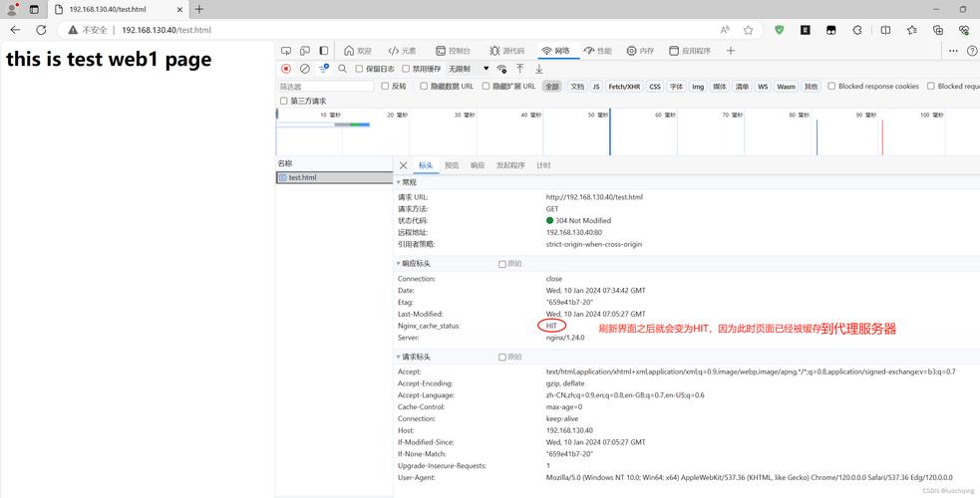Image resolution: width=980 pixels, height=498 pixels.
Task: Filter requests by 文档 type
Action: 577,87
